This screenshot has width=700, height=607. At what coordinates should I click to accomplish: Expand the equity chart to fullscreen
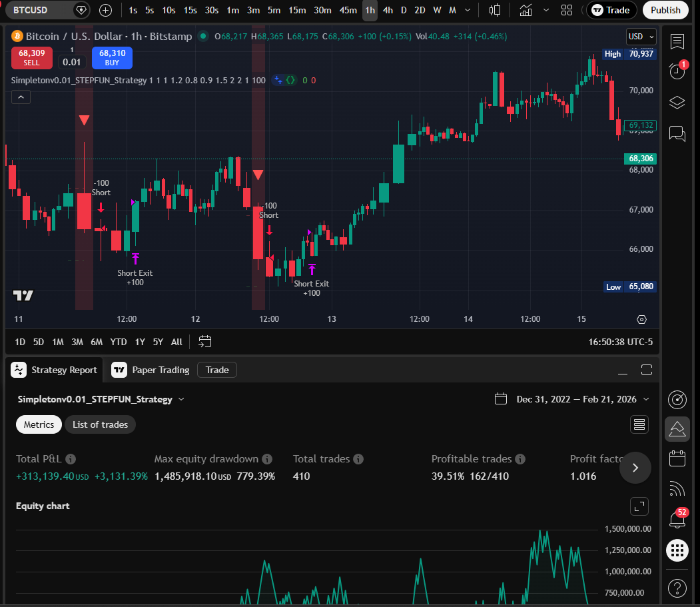point(639,506)
